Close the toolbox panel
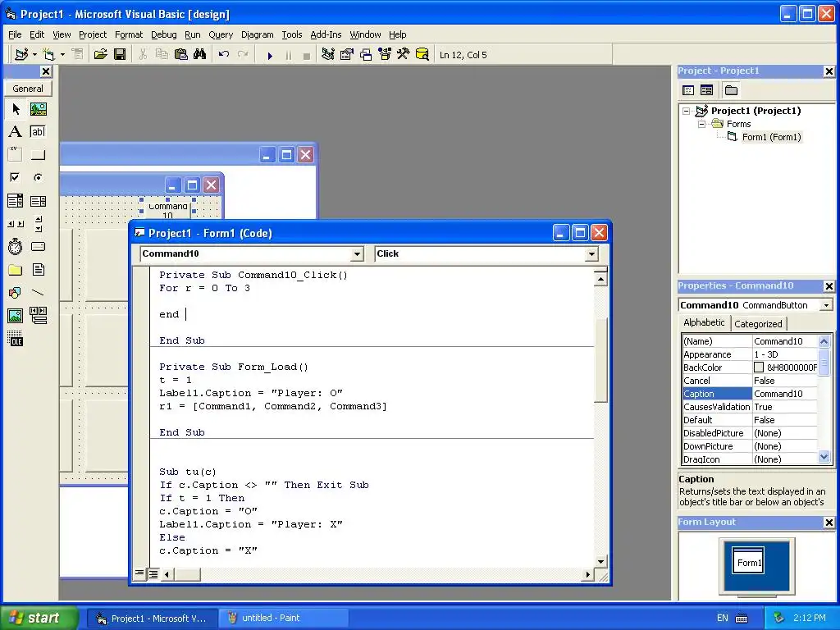The image size is (840, 630). pos(46,71)
